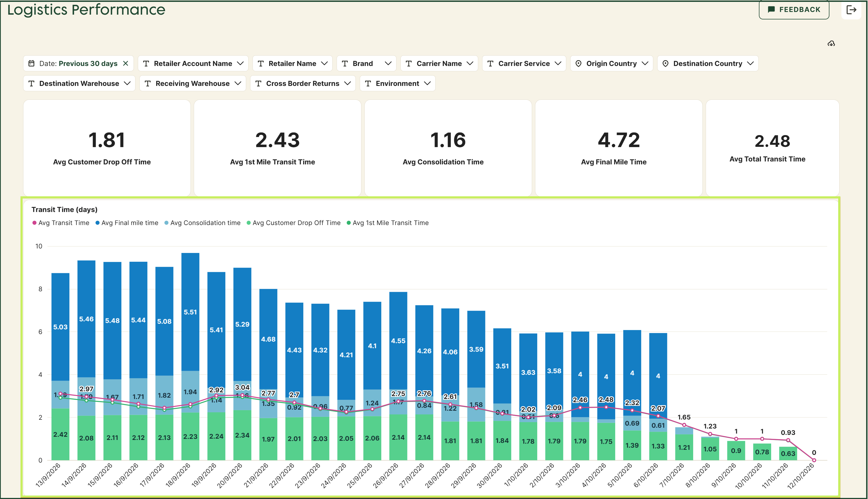
Task: Select the 4.72 Avg Final Mile Time card
Action: pos(619,148)
